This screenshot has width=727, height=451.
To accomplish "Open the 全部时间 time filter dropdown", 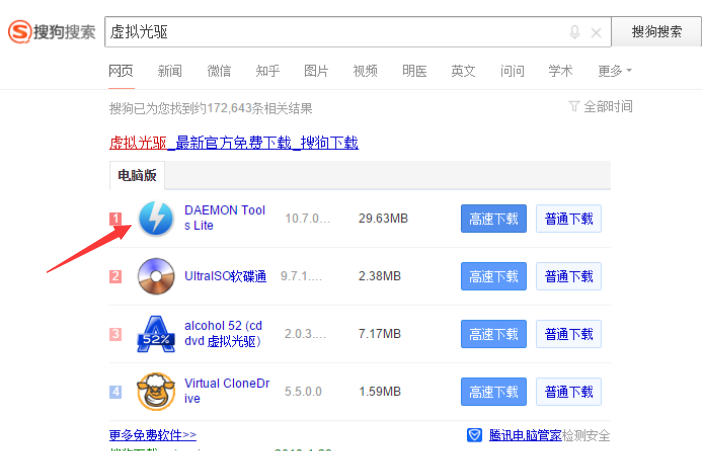I will point(600,106).
